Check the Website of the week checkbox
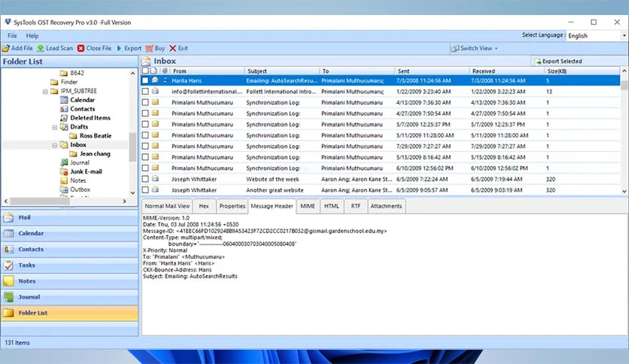 point(145,179)
